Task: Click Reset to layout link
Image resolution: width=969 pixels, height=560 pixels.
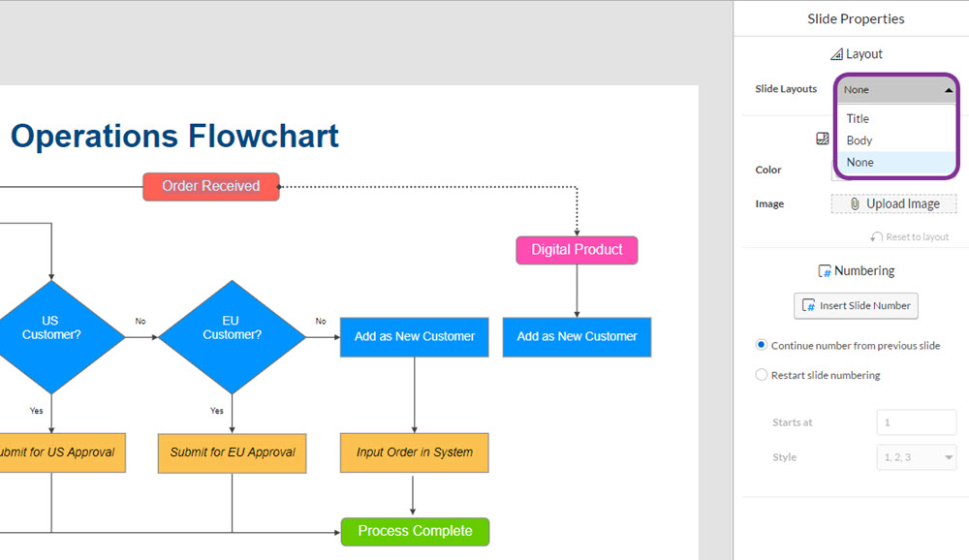Action: 917,236
